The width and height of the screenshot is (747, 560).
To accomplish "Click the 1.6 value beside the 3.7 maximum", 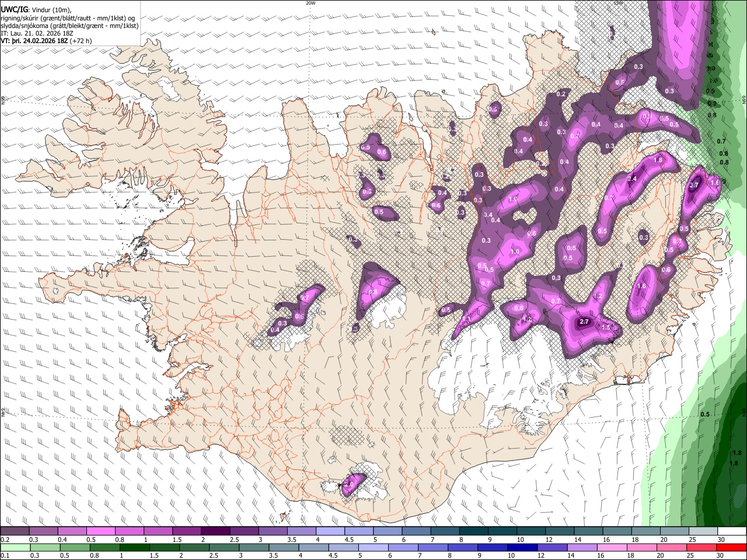I will pyautogui.click(x=715, y=183).
